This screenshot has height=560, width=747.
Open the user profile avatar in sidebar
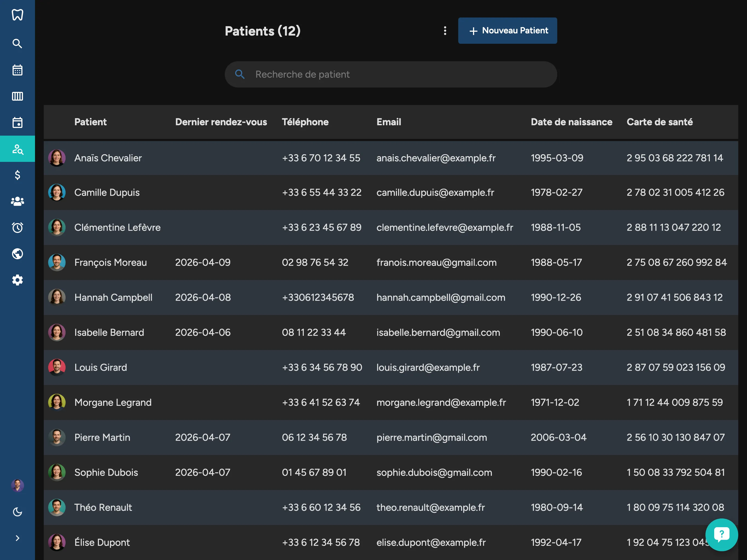click(x=17, y=485)
